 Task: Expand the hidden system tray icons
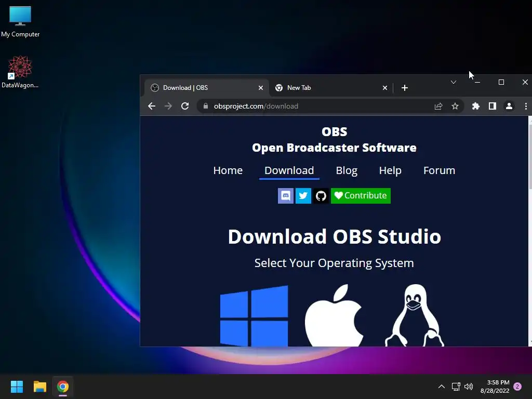coord(442,387)
